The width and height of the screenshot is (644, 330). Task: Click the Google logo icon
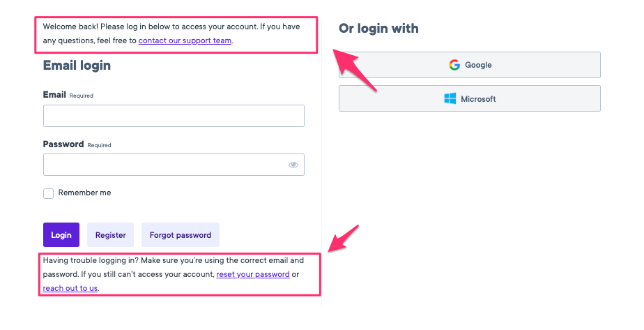454,65
